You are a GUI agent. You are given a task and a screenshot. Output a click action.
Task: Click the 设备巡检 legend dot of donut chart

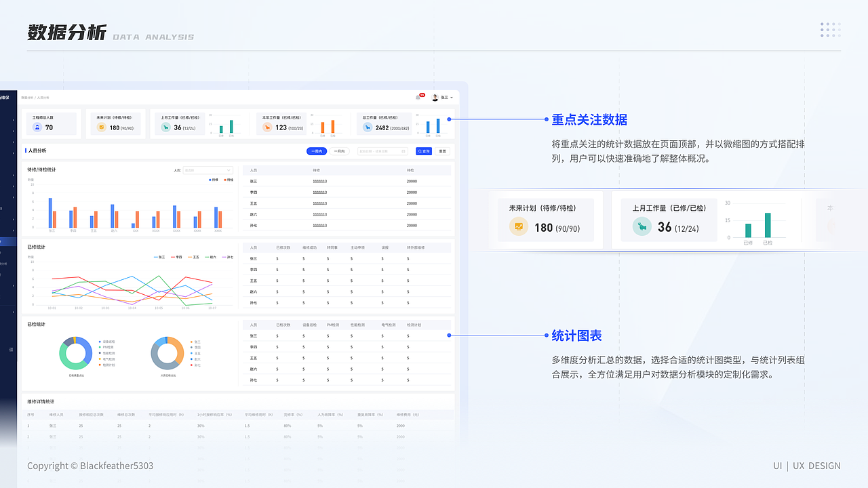coord(100,342)
